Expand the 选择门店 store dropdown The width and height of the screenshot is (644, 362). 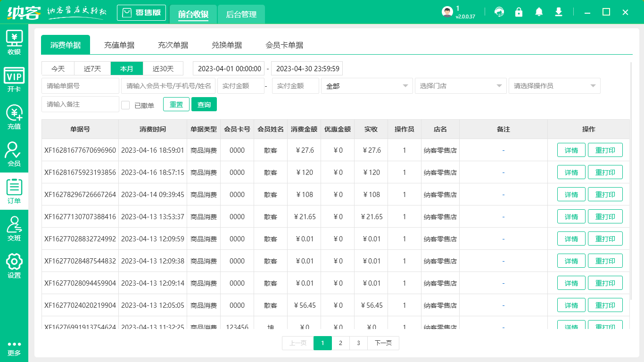click(460, 86)
